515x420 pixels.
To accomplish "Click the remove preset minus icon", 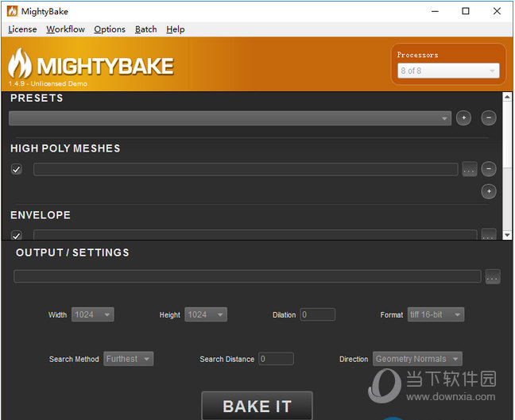I will pos(489,118).
